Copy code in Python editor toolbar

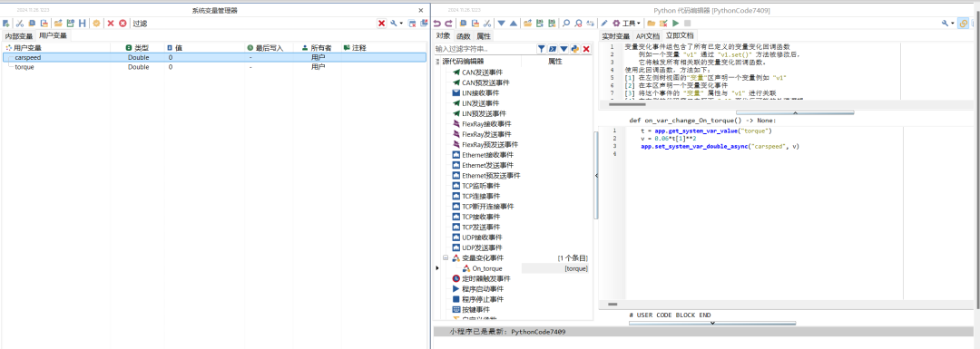[463, 23]
